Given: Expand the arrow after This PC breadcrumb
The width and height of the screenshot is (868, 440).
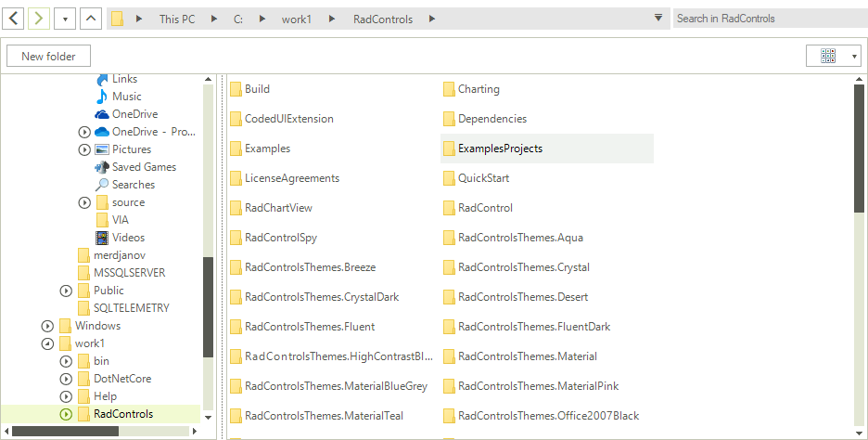Looking at the screenshot, I should [213, 19].
